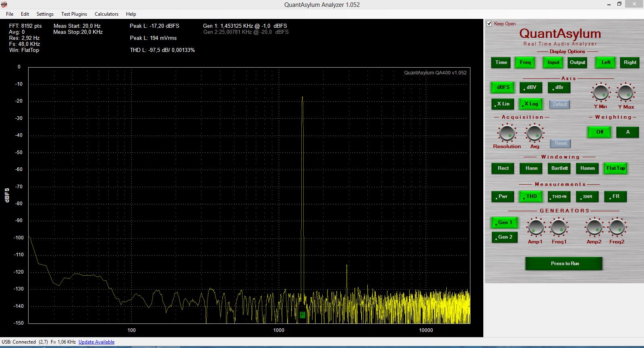
Task: Click the Resolution knob
Action: pyautogui.click(x=507, y=133)
